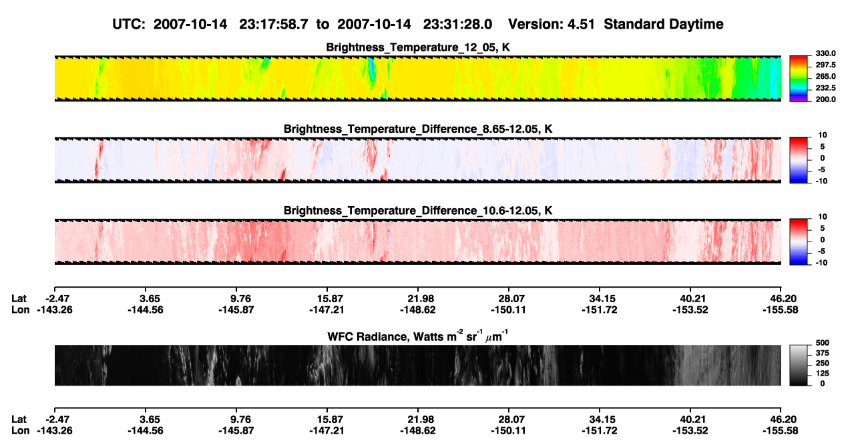868x445 pixels.
Task: Click the Brightness_Temperature_12_05 plot title
Action: click(418, 47)
